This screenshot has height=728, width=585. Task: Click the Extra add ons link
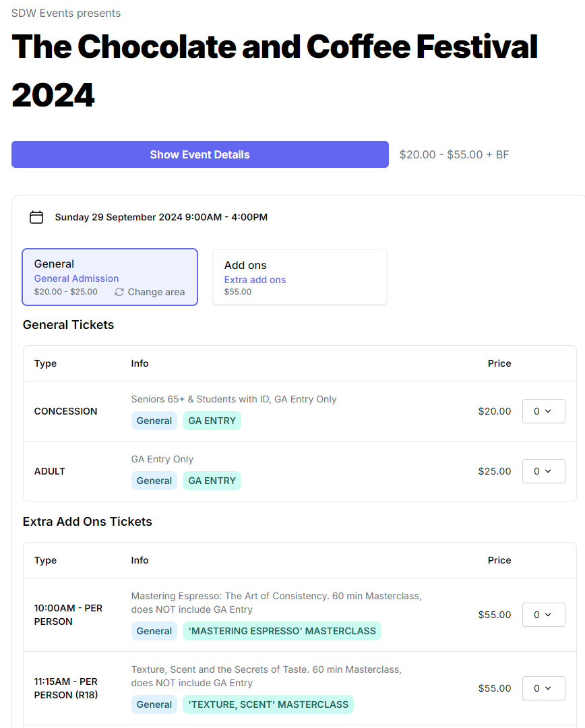click(x=255, y=280)
